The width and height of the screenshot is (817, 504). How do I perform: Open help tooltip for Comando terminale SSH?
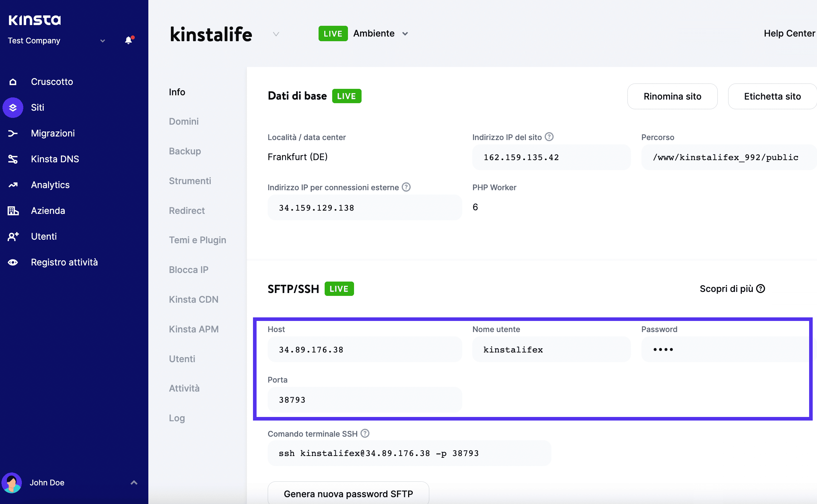[x=365, y=433]
